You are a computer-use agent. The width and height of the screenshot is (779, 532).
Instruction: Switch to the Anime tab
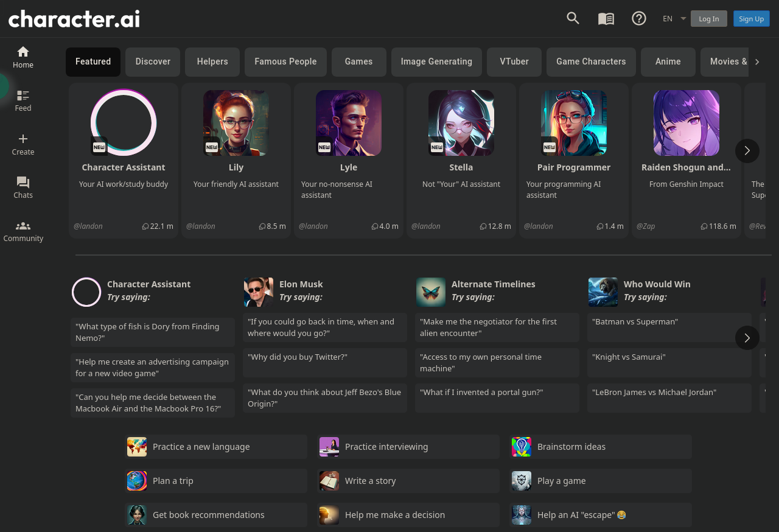[668, 62]
